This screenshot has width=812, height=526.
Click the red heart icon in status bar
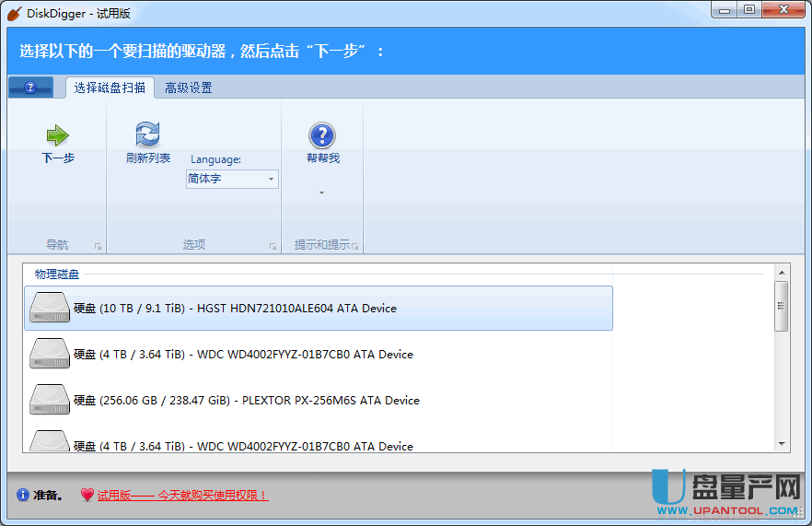pyautogui.click(x=87, y=495)
